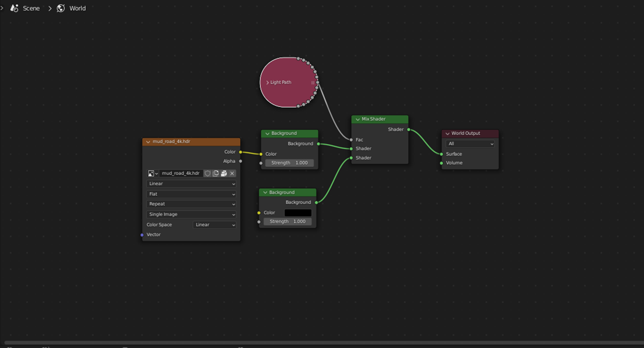This screenshot has width=644, height=348.
Task: Collapse the mud_road_4k.hdr node
Action: pyautogui.click(x=148, y=142)
